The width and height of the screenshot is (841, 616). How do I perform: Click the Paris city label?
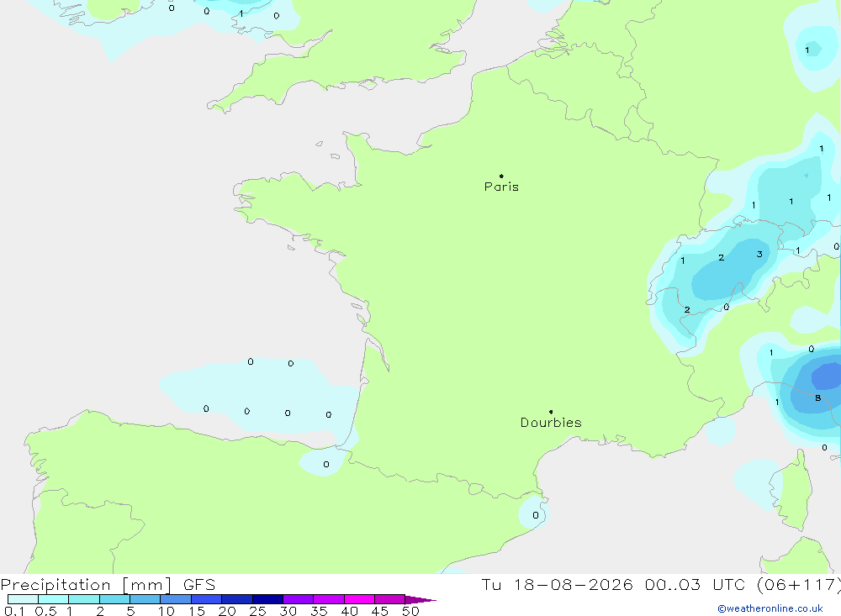point(501,187)
